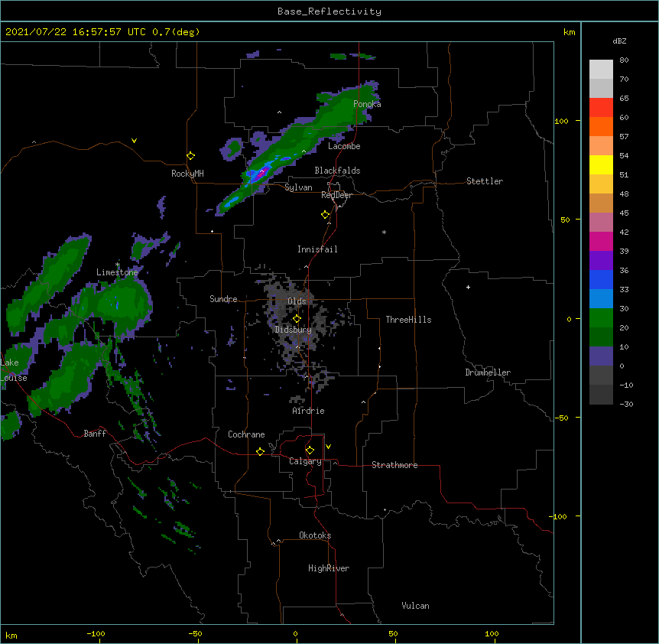Select the km unit label at top right
The height and width of the screenshot is (644, 659).
tap(570, 32)
